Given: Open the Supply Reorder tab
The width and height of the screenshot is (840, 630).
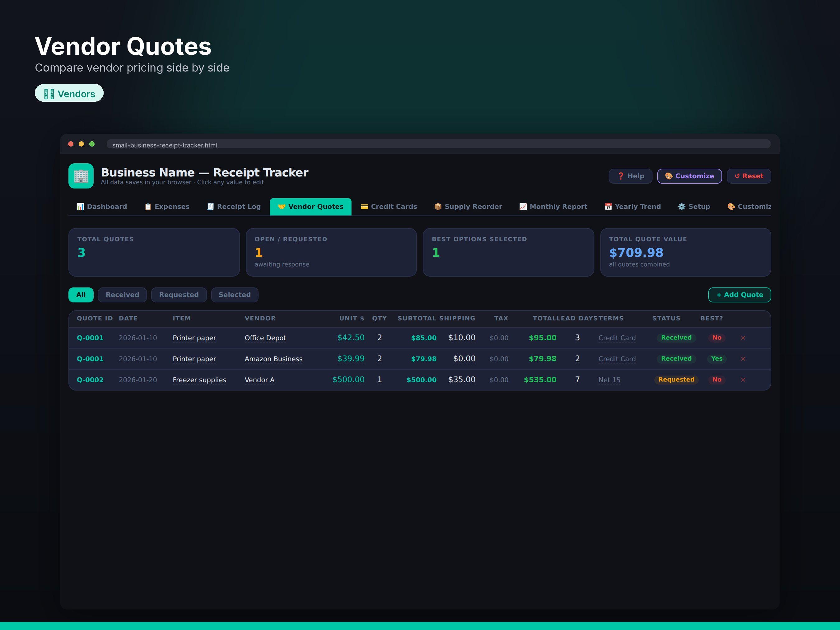Looking at the screenshot, I should tap(468, 207).
